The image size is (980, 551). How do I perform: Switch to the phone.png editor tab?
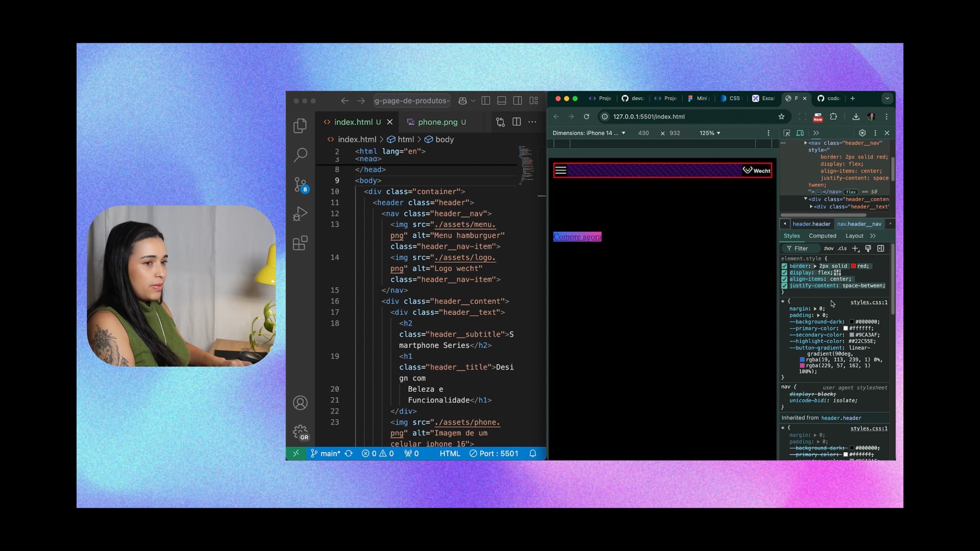437,122
